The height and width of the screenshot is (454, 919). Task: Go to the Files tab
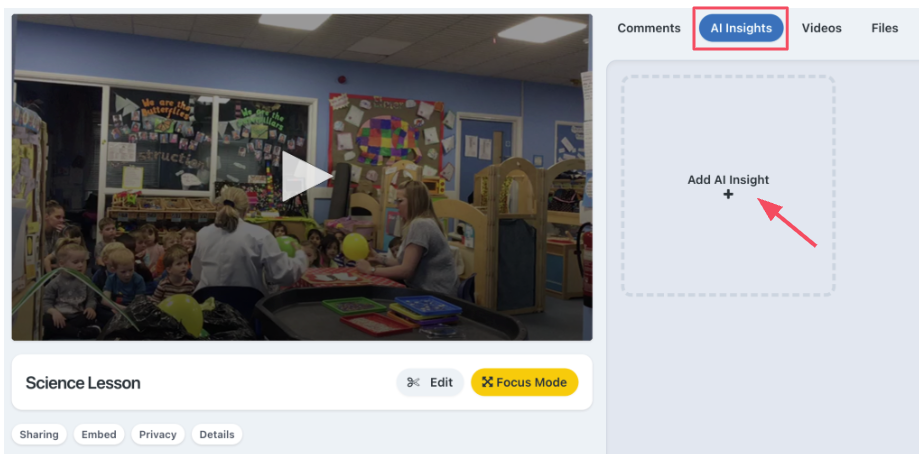pyautogui.click(x=884, y=28)
